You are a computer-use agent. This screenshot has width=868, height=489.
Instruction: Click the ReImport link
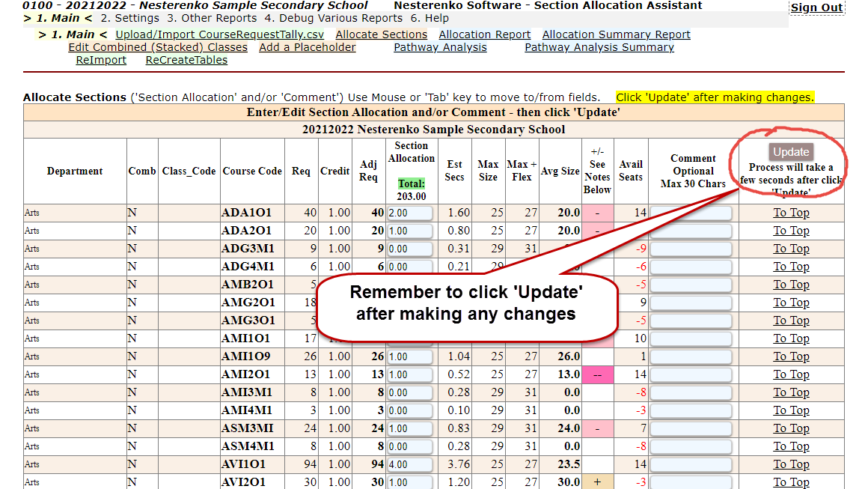[x=101, y=60]
